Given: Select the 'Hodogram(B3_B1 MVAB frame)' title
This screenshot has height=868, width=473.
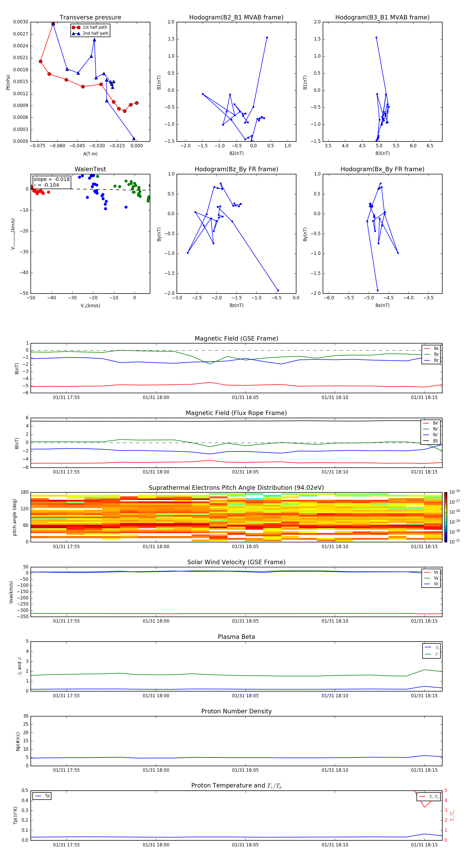Looking at the screenshot, I should point(382,18).
